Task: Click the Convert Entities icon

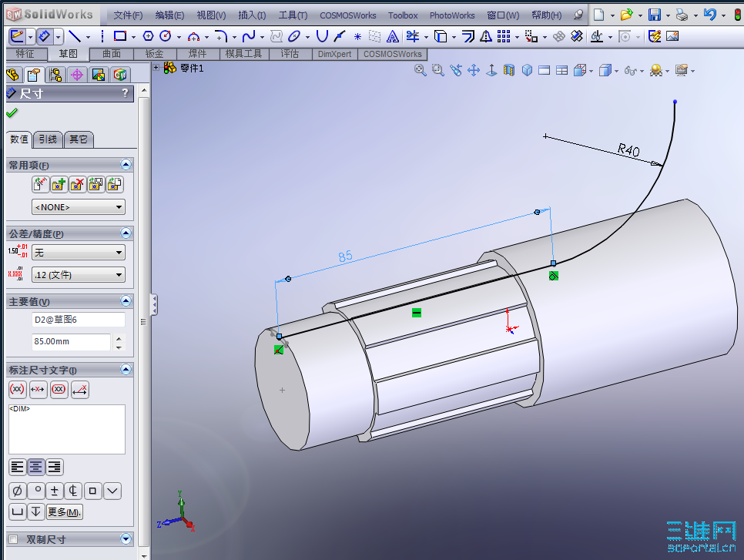Action: pyautogui.click(x=441, y=36)
